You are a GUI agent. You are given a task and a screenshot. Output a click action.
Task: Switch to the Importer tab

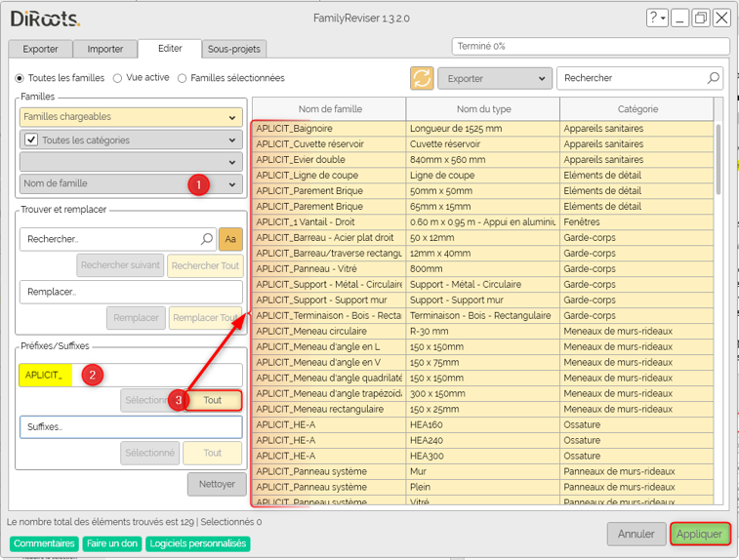click(105, 49)
